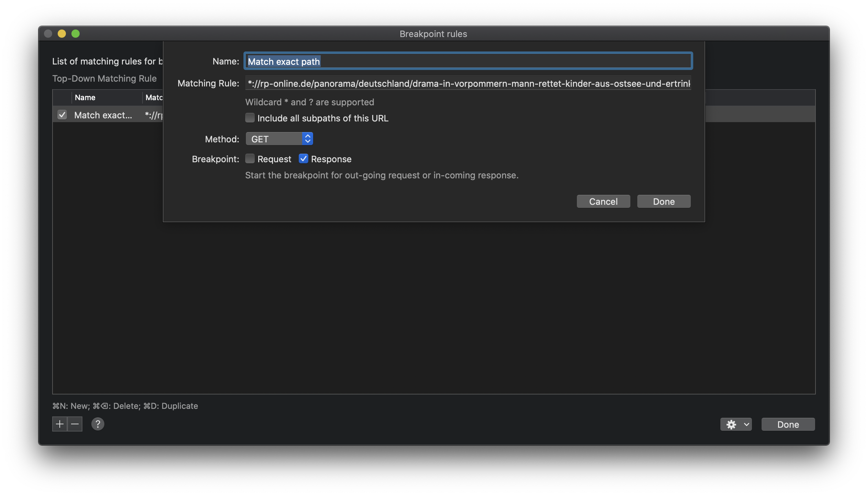Change GET to another HTTP method
868x496 pixels.
click(x=279, y=139)
